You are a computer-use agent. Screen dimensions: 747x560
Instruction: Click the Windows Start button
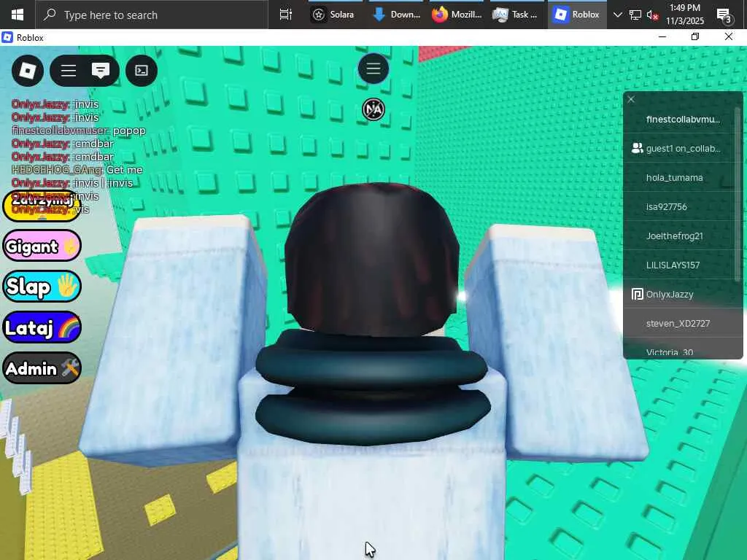coord(18,15)
